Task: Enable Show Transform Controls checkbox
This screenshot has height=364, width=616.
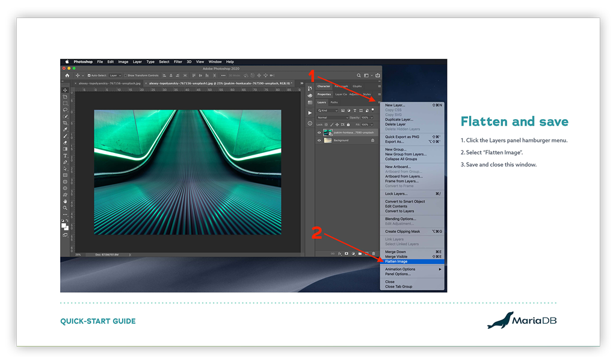Action: 124,76
